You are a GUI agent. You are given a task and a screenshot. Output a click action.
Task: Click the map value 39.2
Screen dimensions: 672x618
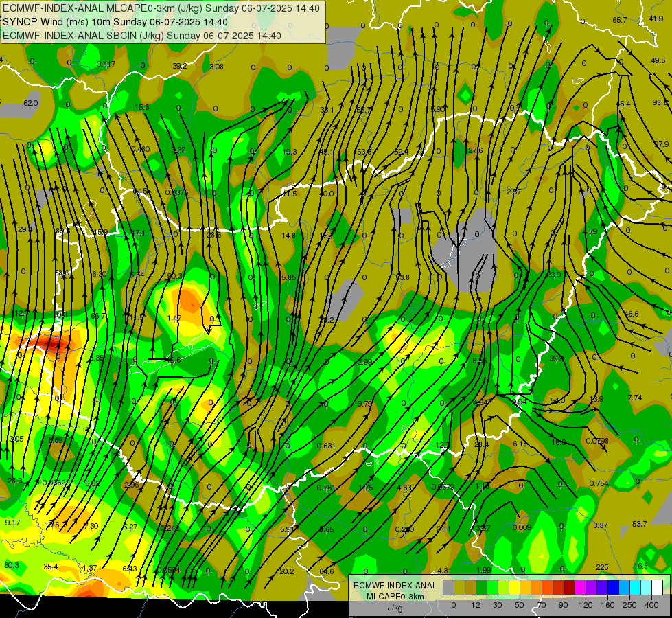click(x=180, y=66)
